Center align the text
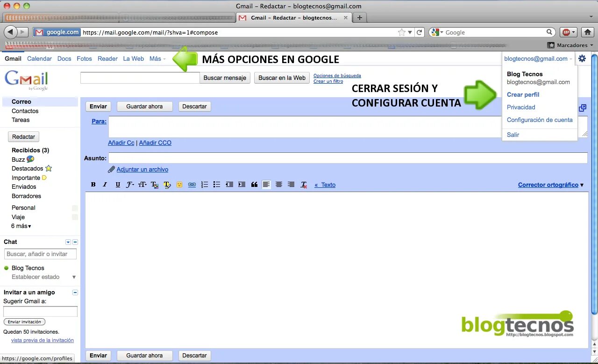598x364 pixels. (x=279, y=185)
